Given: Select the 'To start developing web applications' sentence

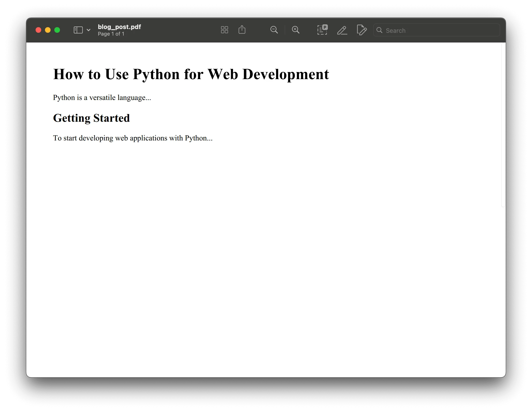Looking at the screenshot, I should point(133,138).
